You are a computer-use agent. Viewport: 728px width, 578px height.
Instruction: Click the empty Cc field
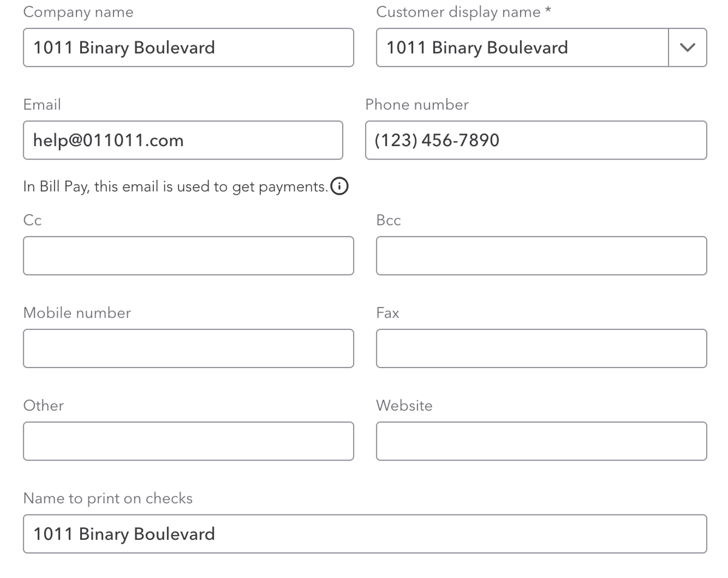click(188, 255)
